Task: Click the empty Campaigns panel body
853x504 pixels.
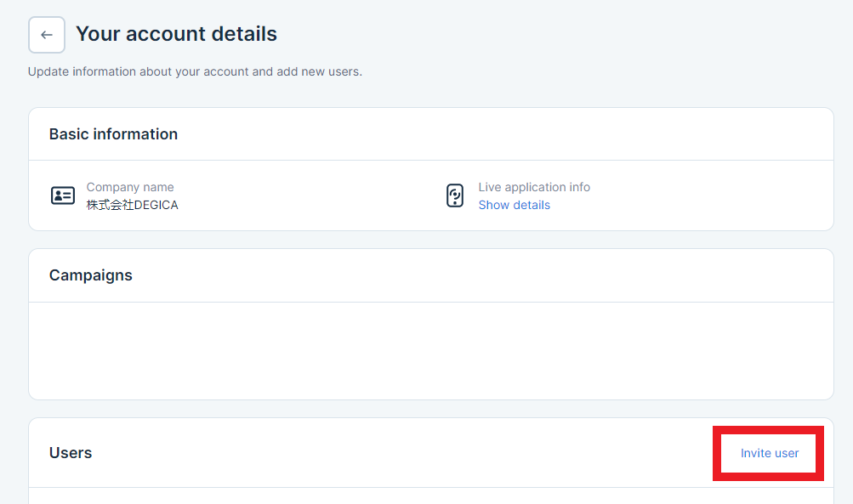Action: click(x=430, y=350)
